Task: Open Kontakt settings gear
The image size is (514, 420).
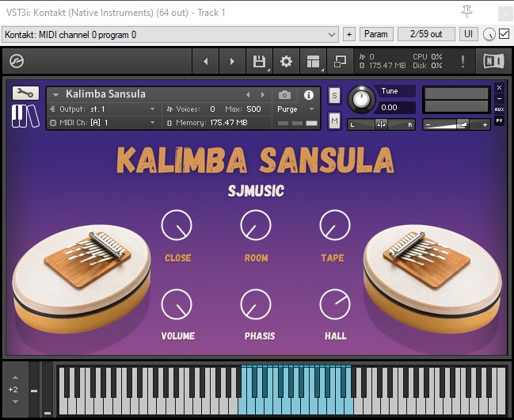Action: pyautogui.click(x=286, y=61)
